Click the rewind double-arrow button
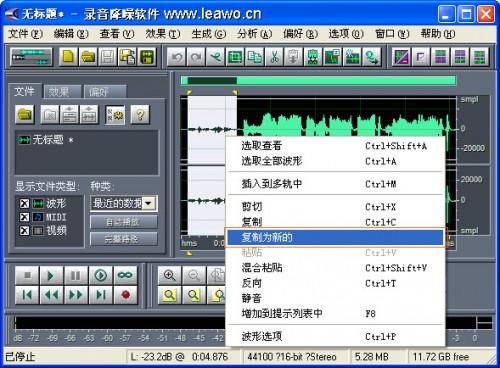 click(51, 295)
